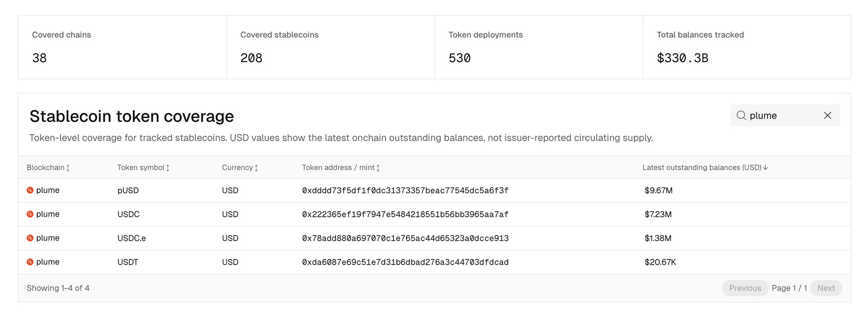
Task: Go to the Previous page
Action: [745, 288]
